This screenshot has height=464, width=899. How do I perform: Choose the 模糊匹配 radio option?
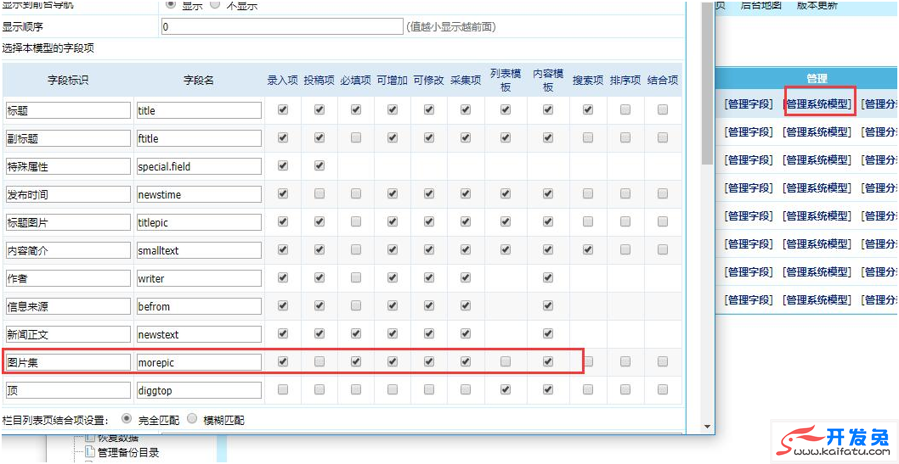[x=193, y=420]
